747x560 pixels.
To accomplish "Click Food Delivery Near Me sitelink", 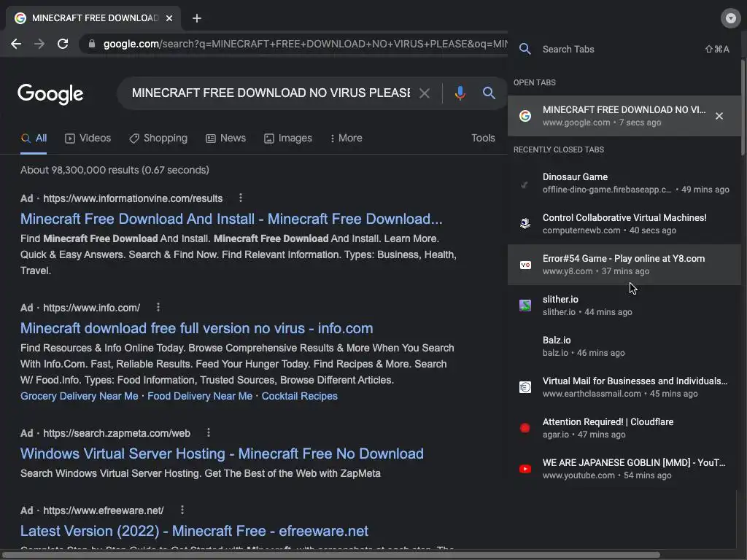I will (200, 396).
